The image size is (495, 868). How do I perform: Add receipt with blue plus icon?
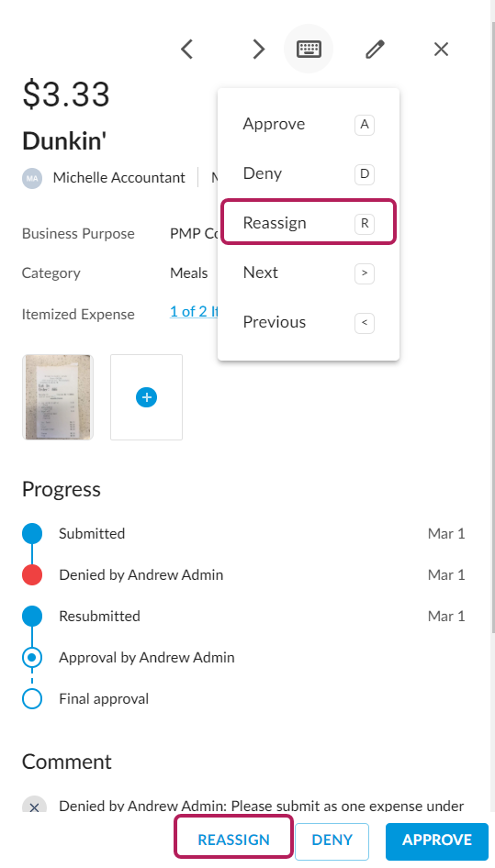pos(146,397)
